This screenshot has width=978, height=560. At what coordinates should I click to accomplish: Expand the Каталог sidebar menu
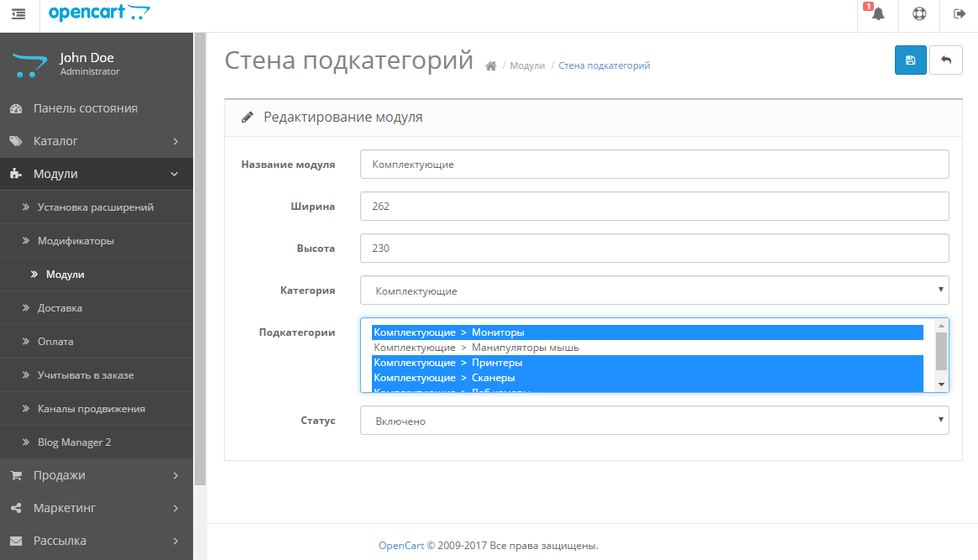[x=97, y=141]
